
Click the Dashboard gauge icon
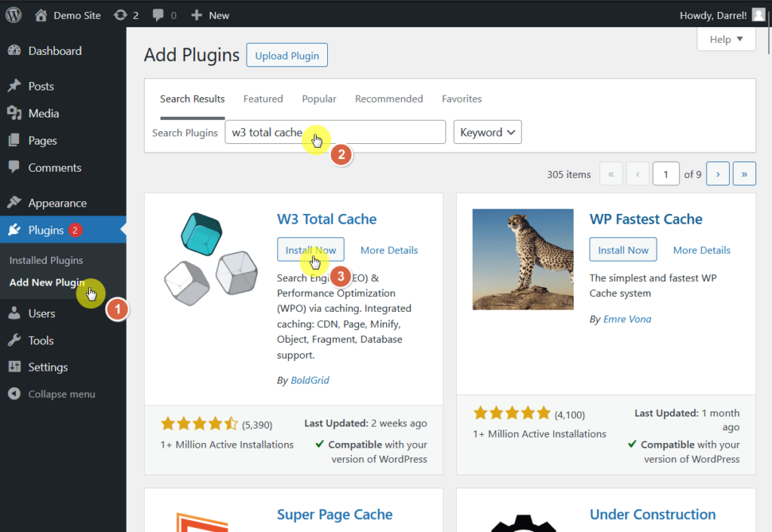14,50
